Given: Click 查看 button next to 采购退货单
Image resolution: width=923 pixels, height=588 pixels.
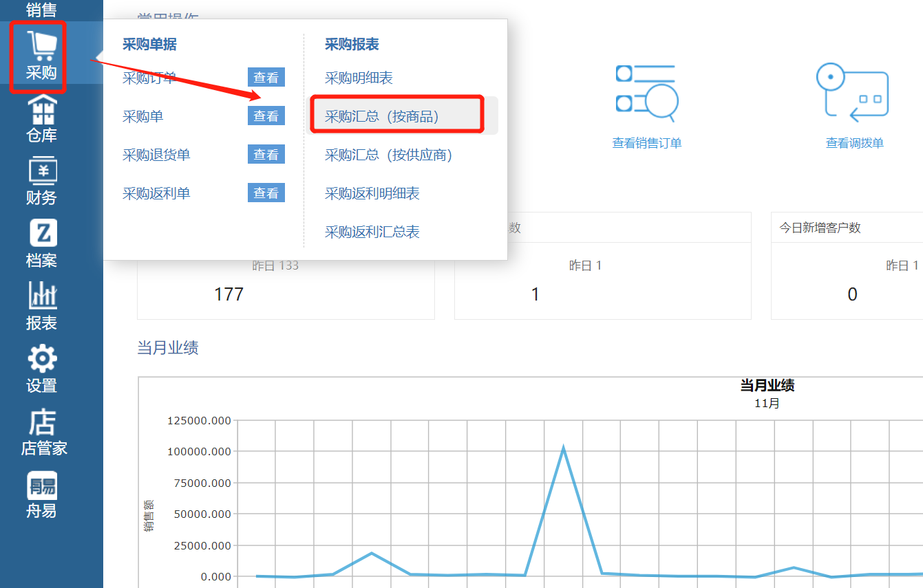Looking at the screenshot, I should 266,155.
